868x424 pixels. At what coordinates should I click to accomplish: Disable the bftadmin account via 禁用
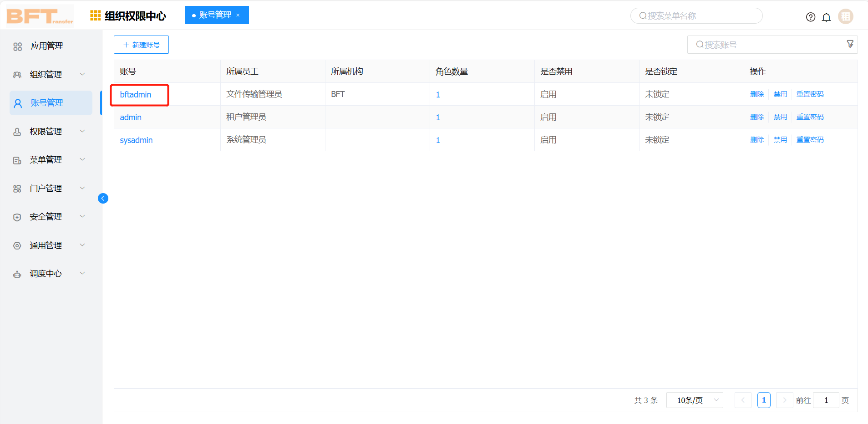(x=780, y=94)
